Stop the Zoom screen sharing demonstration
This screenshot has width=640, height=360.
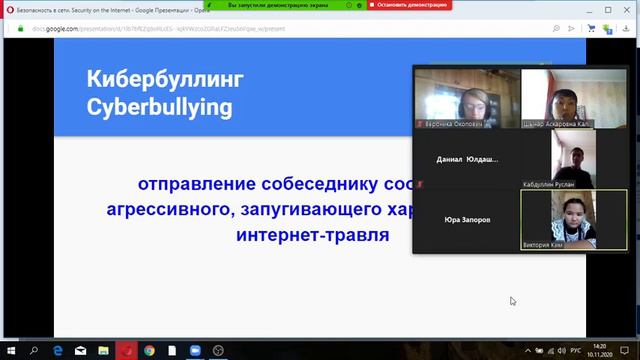409,5
